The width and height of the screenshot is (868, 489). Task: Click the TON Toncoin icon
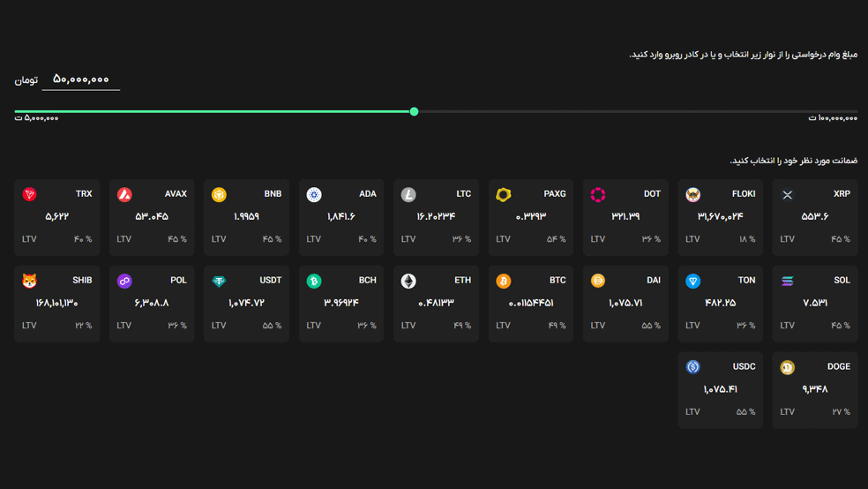[693, 281]
